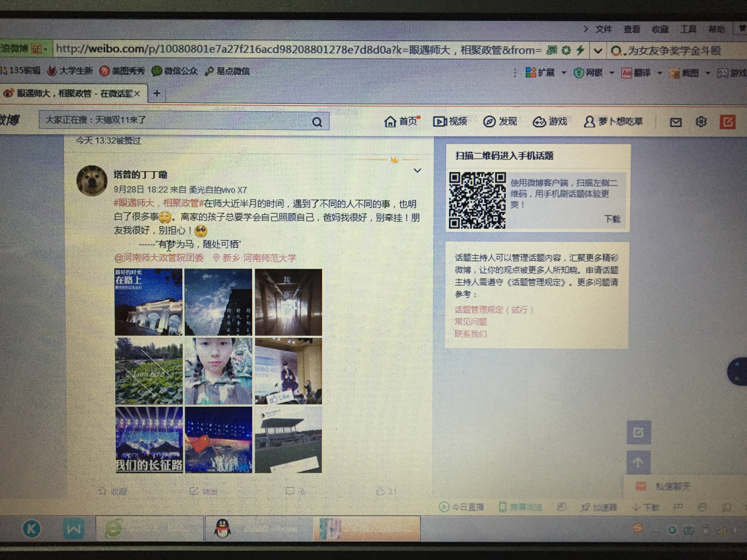The image size is (747, 560).
Task: Expand the post options chevron
Action: coord(417,171)
